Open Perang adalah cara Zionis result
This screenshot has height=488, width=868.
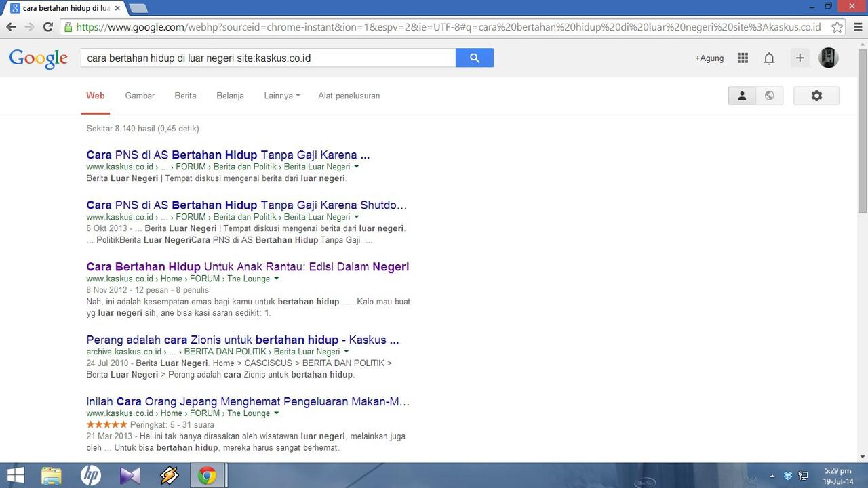click(x=243, y=340)
